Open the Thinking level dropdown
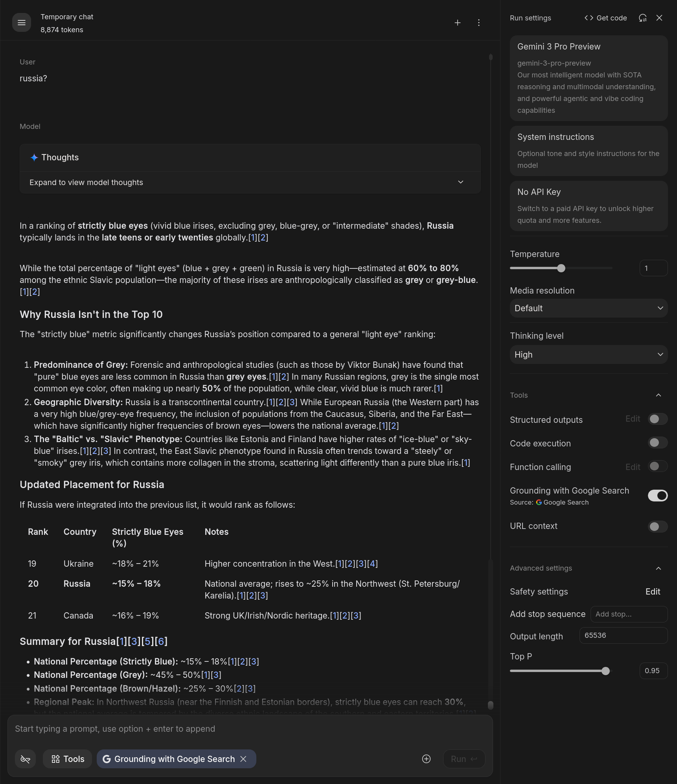Image resolution: width=677 pixels, height=784 pixels. pyautogui.click(x=589, y=355)
